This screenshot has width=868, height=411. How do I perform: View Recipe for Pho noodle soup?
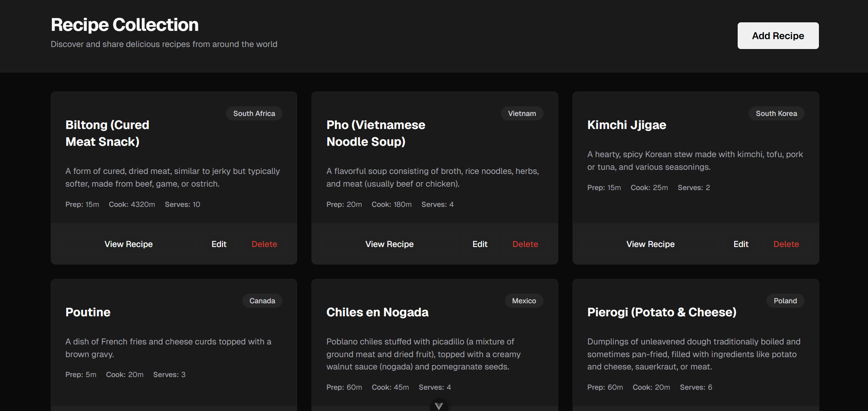click(389, 244)
